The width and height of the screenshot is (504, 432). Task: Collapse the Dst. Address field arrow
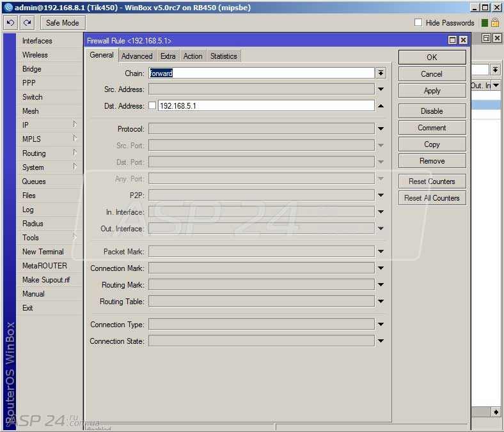381,106
